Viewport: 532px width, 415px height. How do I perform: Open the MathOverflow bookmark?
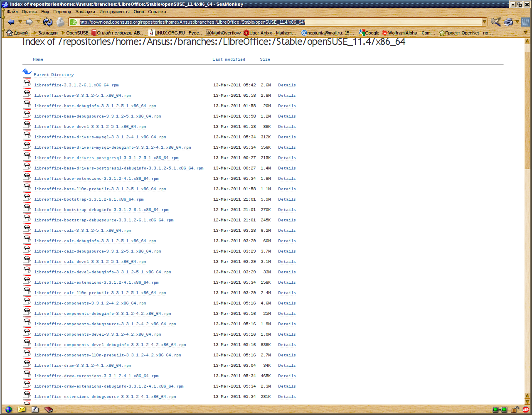pyautogui.click(x=224, y=33)
